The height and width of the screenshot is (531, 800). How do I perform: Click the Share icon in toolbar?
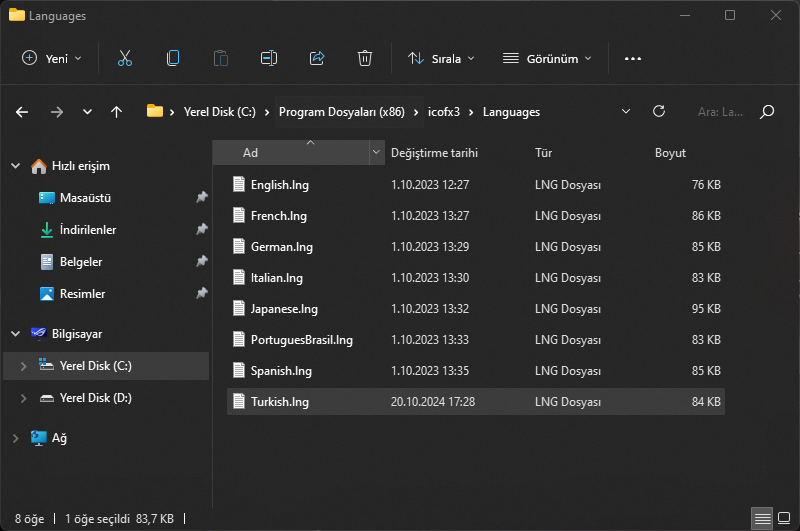pyautogui.click(x=317, y=58)
